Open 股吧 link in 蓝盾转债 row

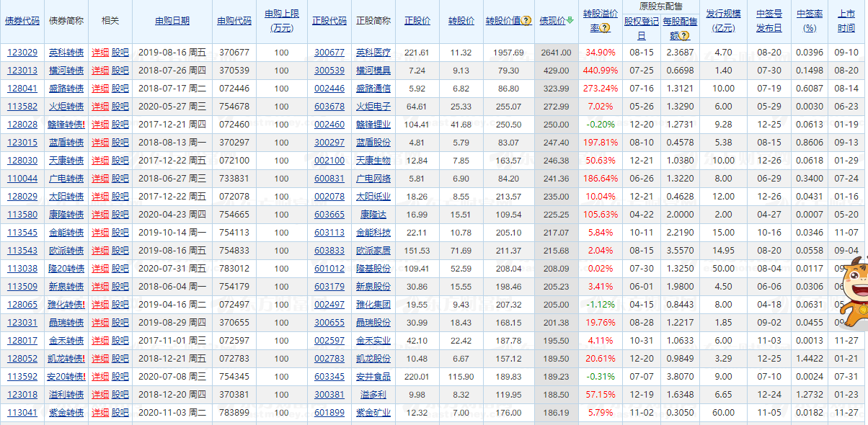(x=120, y=143)
